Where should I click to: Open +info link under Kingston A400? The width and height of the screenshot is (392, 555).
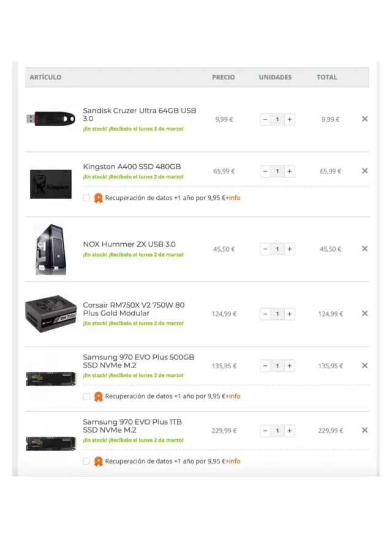(233, 198)
